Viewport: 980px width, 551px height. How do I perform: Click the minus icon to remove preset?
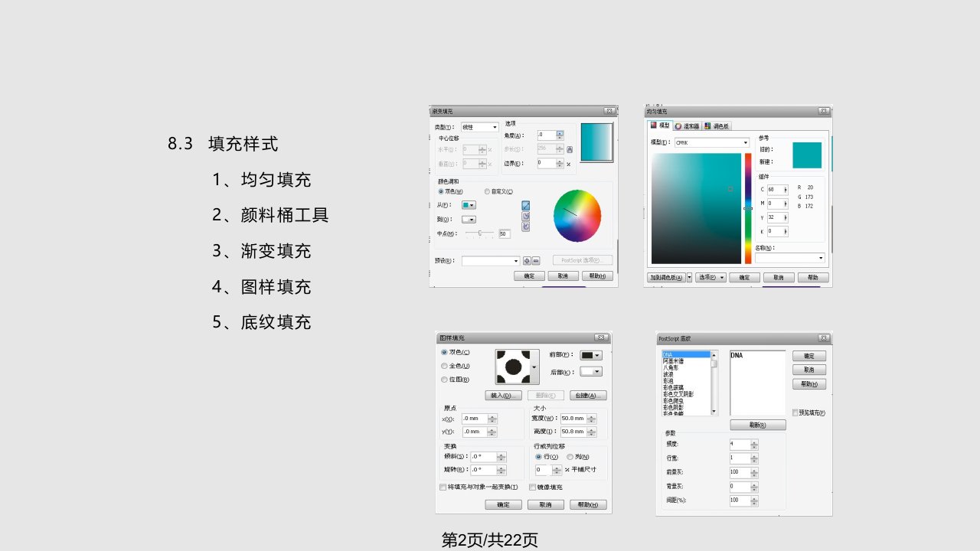[536, 261]
